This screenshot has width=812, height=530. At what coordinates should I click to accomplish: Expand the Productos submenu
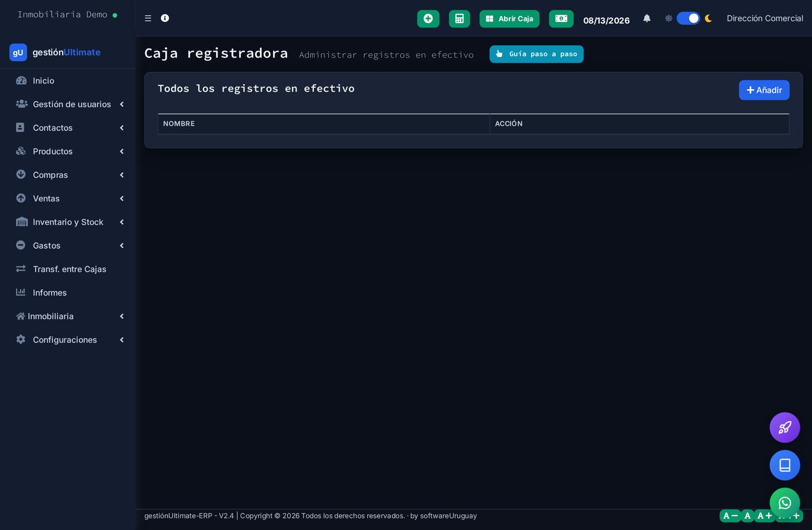pyautogui.click(x=67, y=152)
